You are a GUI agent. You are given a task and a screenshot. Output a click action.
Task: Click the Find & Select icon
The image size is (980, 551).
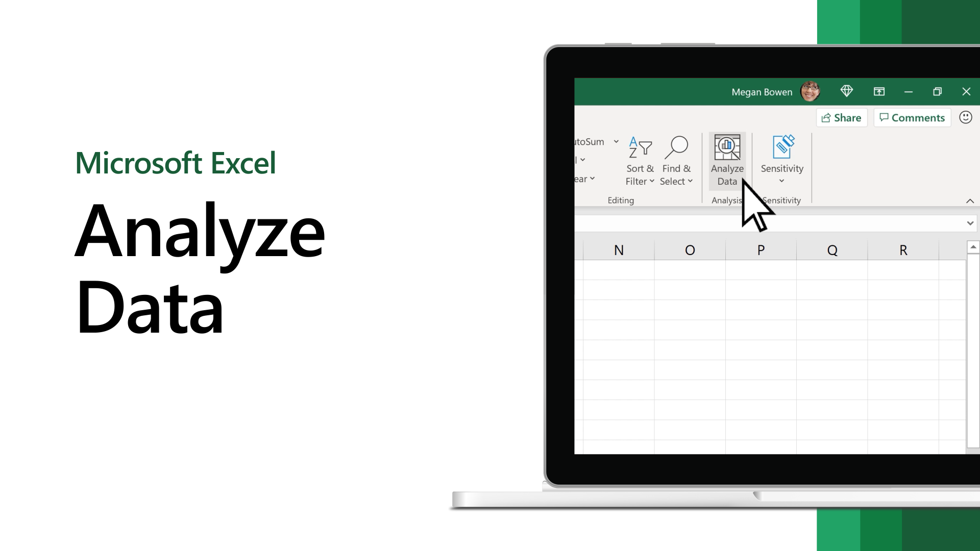coord(676,160)
